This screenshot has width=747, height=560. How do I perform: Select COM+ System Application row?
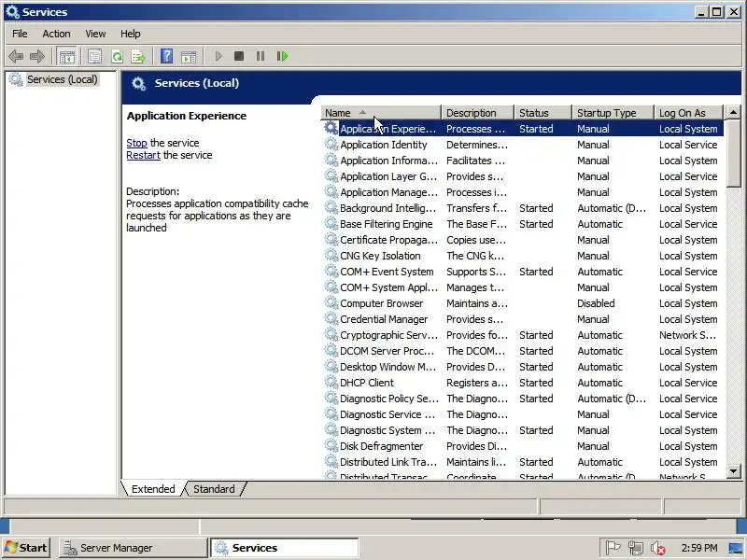(523, 287)
